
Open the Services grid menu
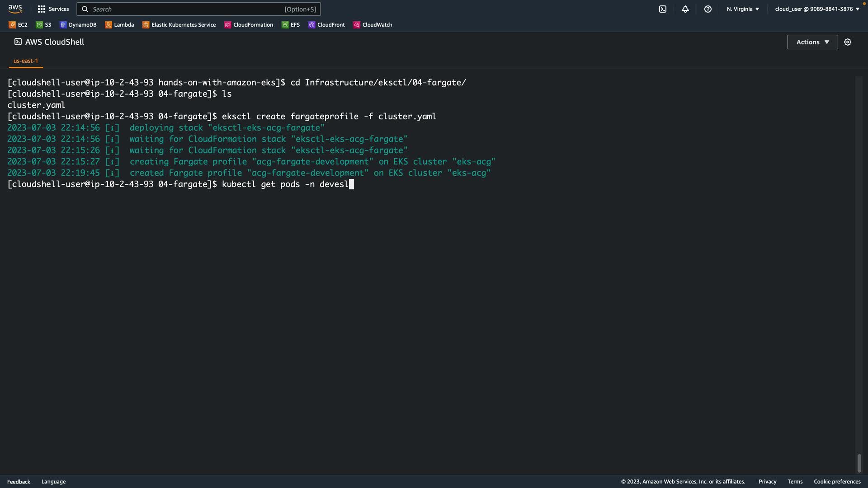click(53, 9)
